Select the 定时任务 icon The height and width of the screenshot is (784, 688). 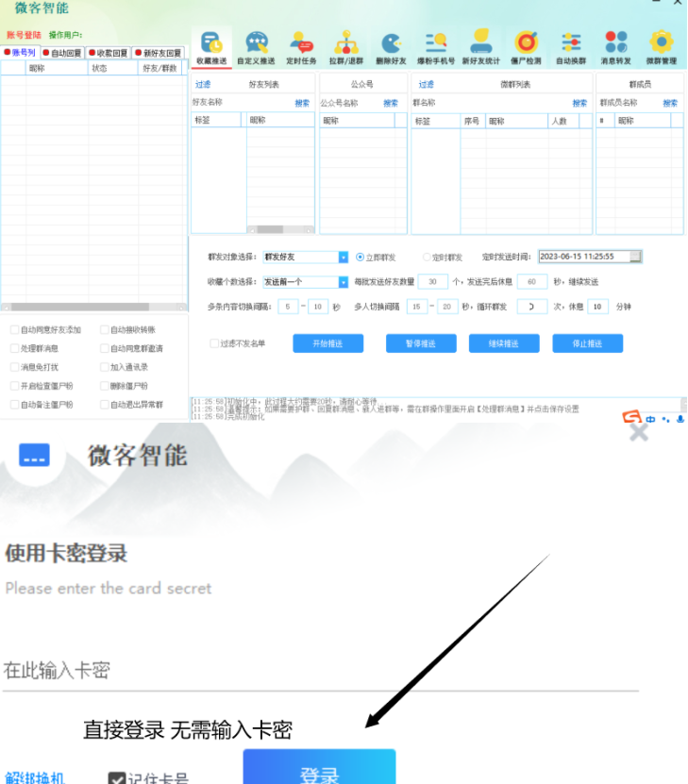click(x=301, y=46)
